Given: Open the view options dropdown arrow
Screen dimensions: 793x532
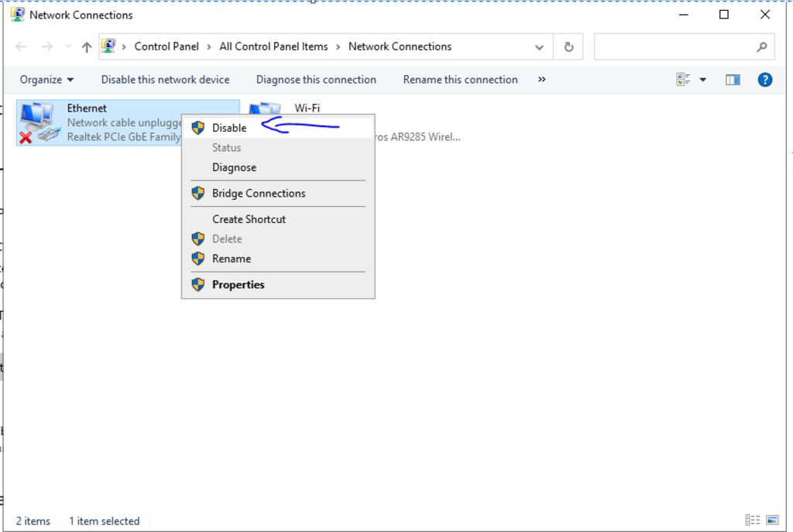Looking at the screenshot, I should 703,80.
